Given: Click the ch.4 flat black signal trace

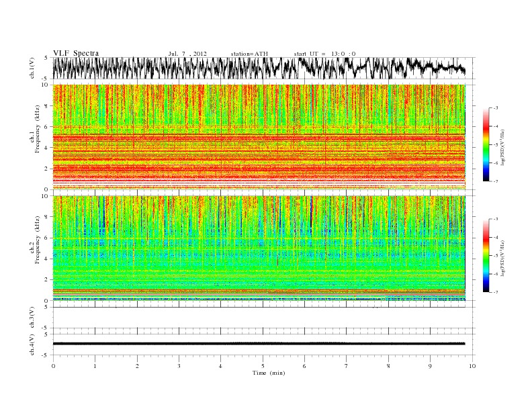Looking at the screenshot, I should point(259,344).
